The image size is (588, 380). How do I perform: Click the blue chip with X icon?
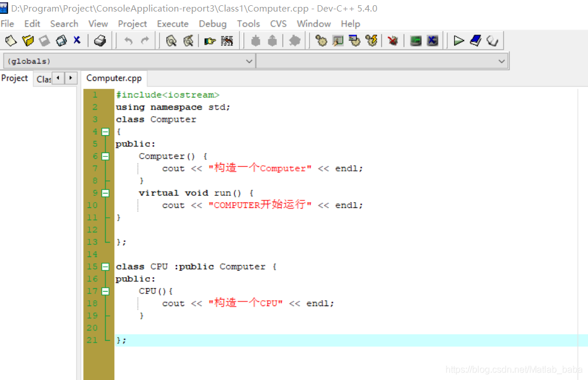(x=432, y=40)
